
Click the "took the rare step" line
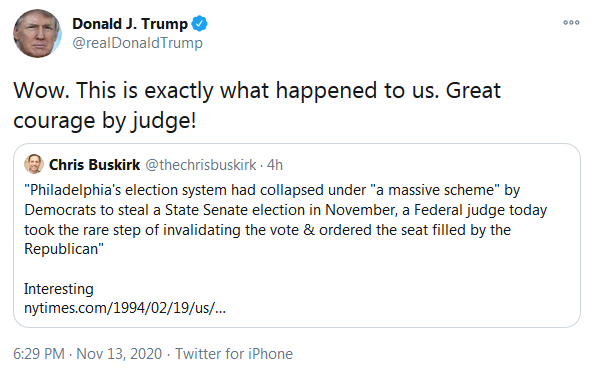click(268, 230)
